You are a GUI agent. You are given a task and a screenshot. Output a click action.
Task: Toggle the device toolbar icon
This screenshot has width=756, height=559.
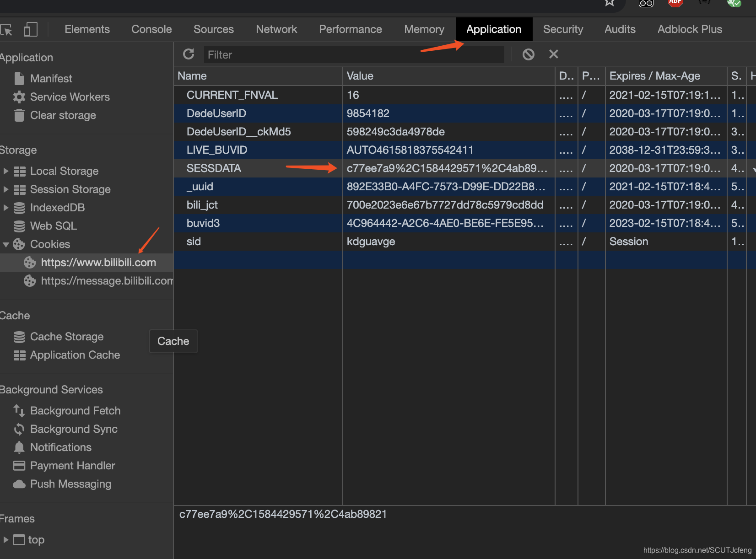pos(30,29)
